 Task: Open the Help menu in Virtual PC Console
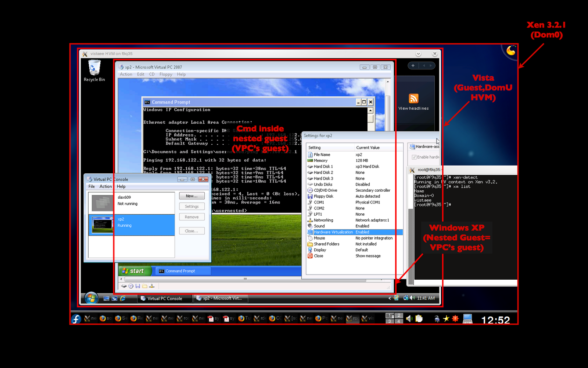121,187
